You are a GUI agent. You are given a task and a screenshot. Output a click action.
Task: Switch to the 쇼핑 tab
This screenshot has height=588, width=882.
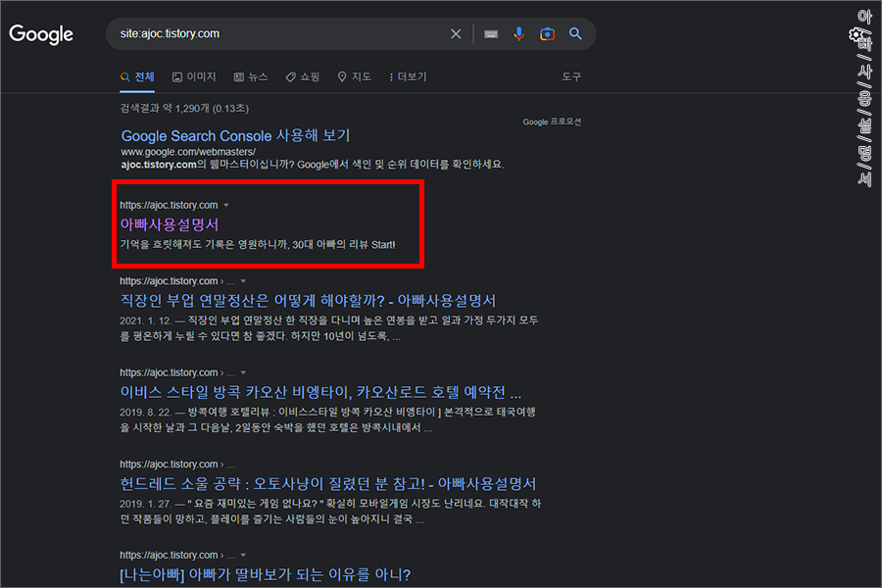pyautogui.click(x=303, y=77)
